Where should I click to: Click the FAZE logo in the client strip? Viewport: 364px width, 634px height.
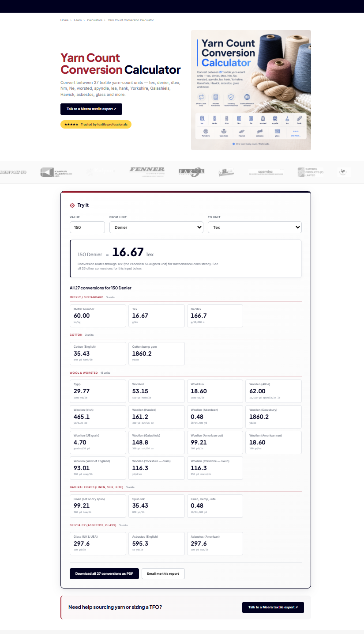pyautogui.click(x=191, y=172)
